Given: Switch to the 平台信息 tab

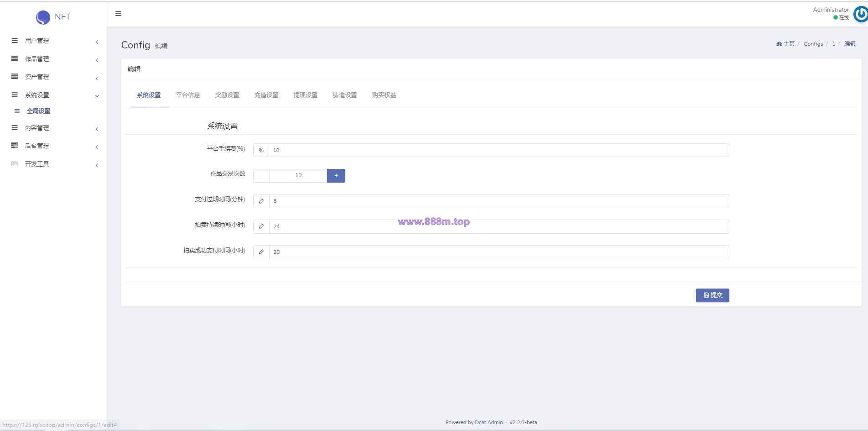Looking at the screenshot, I should tap(188, 95).
